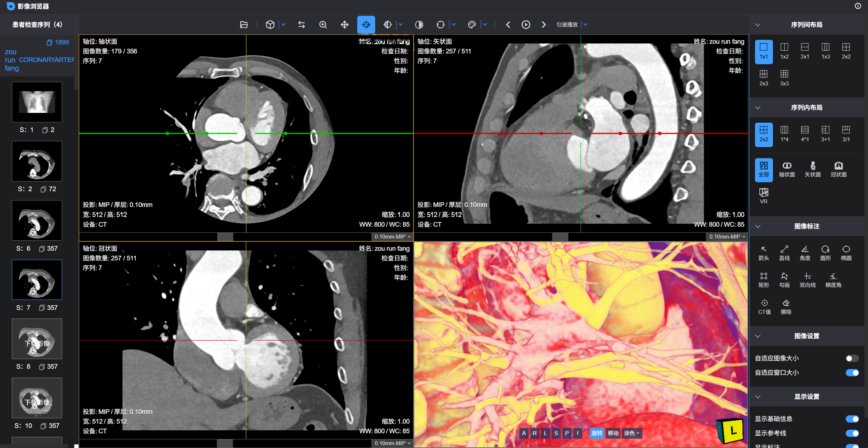The width and height of the screenshot is (868, 448).
Task: Switch to sagittal plane view
Action: [x=812, y=169]
